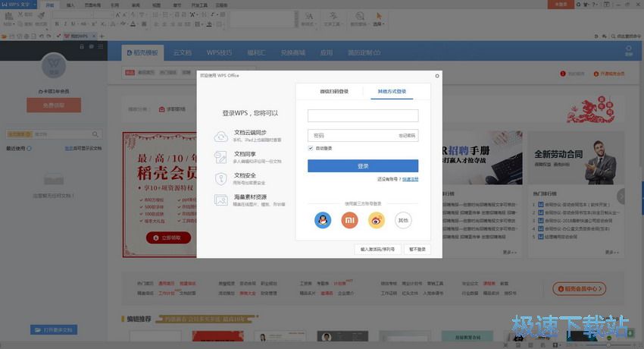Click the search magnifier in left sidebar
The width and height of the screenshot is (644, 349).
click(95, 134)
